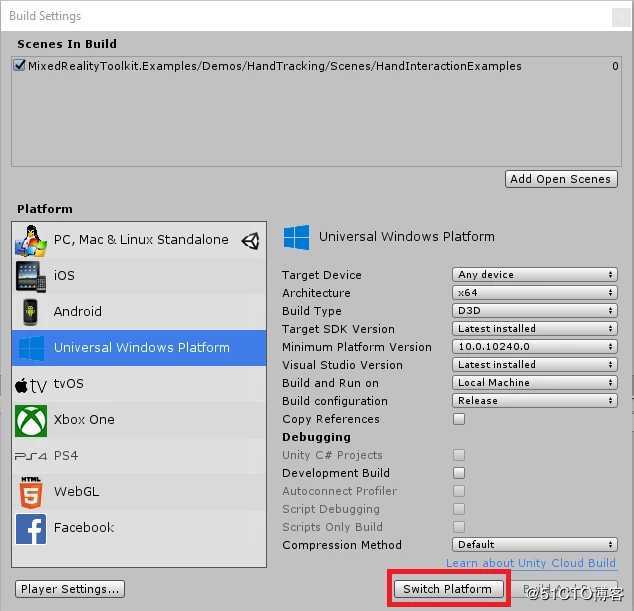The image size is (634, 611).
Task: Toggle the Scripts Only Build checkbox
Action: (459, 526)
